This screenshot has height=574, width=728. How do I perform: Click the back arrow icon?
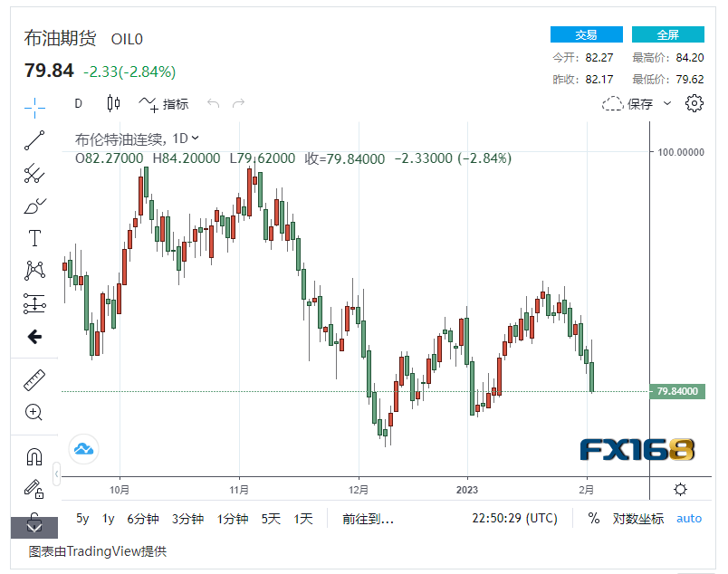tap(34, 336)
